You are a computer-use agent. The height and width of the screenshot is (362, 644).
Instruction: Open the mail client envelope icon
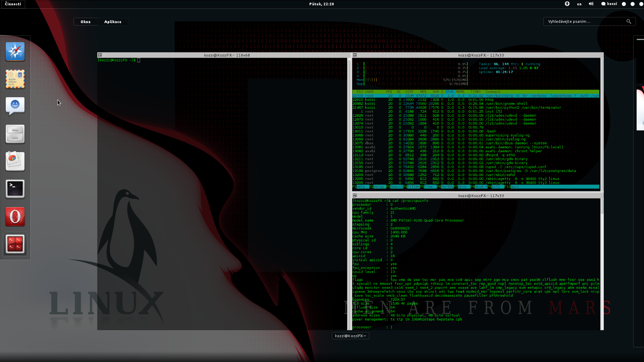point(15,79)
